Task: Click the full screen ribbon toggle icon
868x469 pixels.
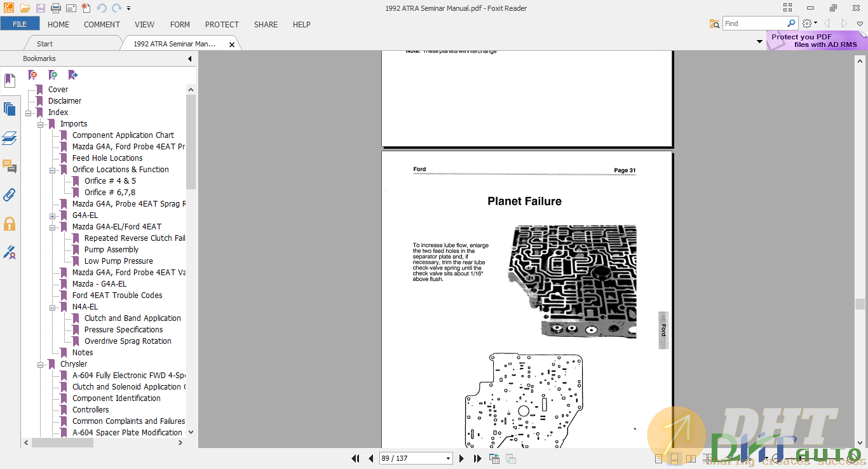Action: pos(788,8)
